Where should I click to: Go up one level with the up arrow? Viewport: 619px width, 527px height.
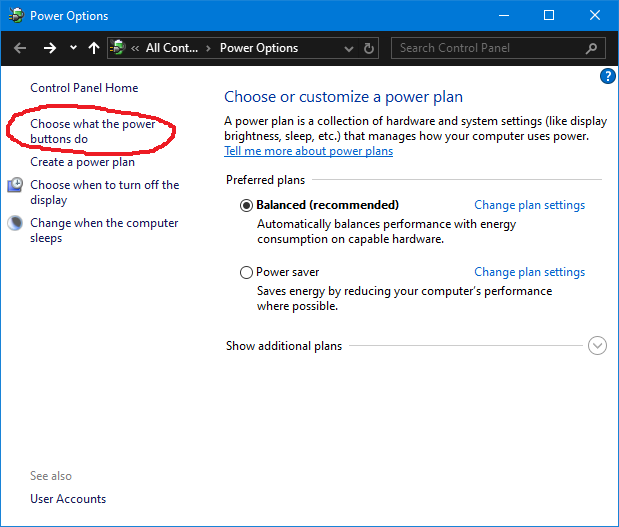coord(94,48)
